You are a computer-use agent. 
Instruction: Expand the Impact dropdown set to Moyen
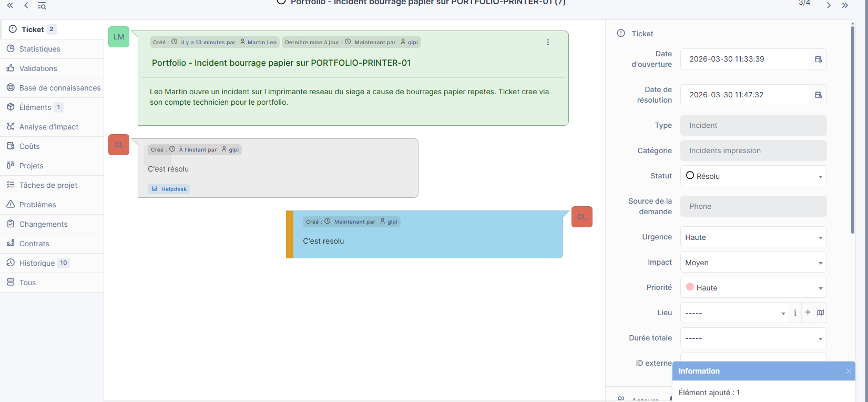click(753, 263)
